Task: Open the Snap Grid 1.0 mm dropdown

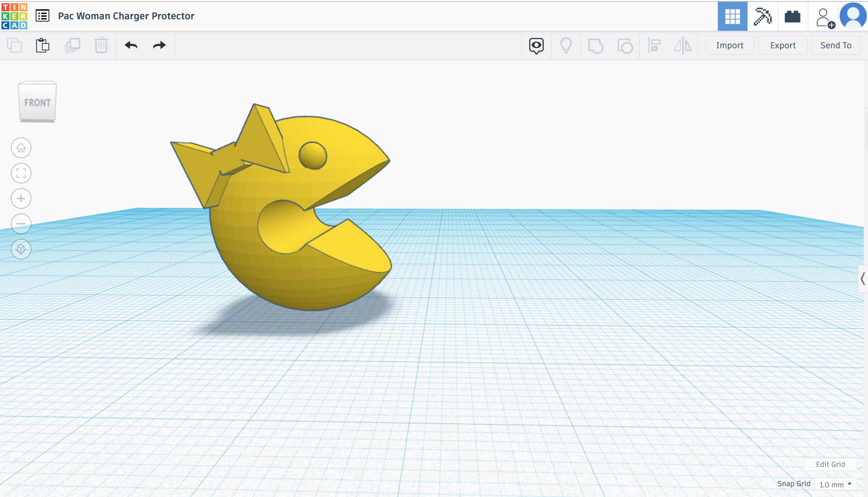Action: (x=835, y=484)
